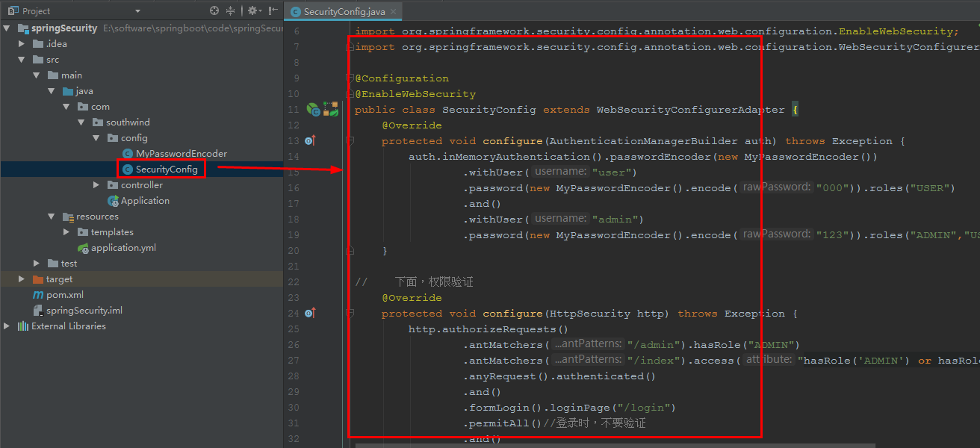Click the springSecurity module folder icon
The height and width of the screenshot is (448, 980).
tap(23, 28)
